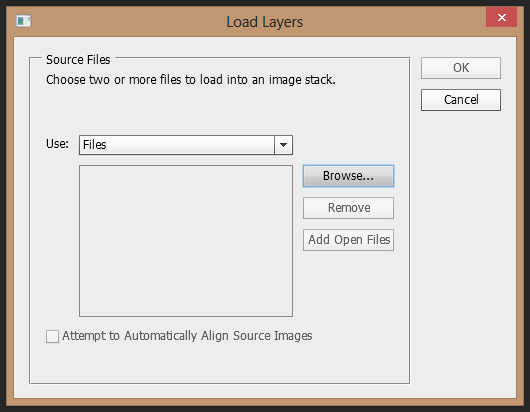Screen dimensions: 530x412
Task: Close the Load Layers dialog
Action: tap(501, 17)
